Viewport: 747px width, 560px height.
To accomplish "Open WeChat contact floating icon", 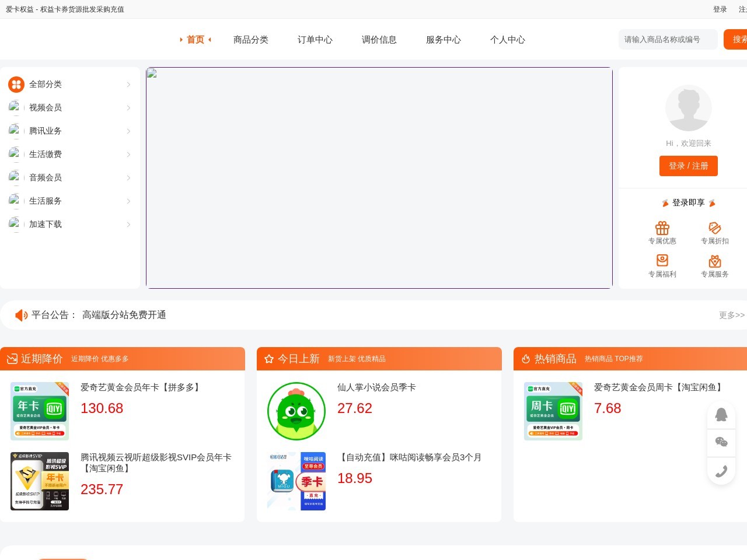I will pos(721,442).
